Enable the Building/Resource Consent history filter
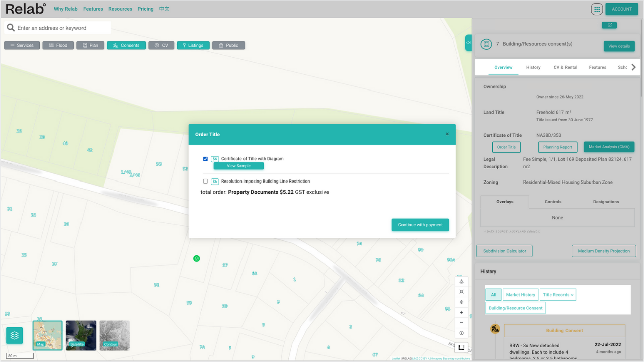 tap(515, 307)
